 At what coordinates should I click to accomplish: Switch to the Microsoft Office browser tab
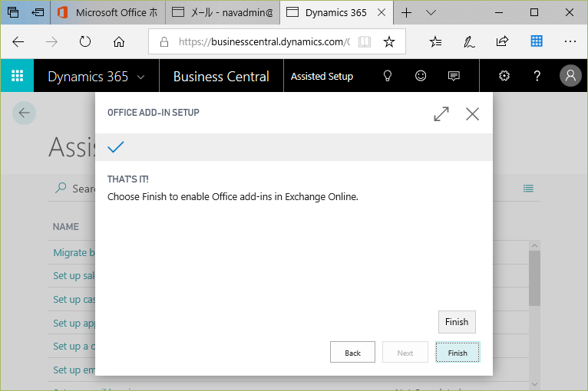pos(108,12)
